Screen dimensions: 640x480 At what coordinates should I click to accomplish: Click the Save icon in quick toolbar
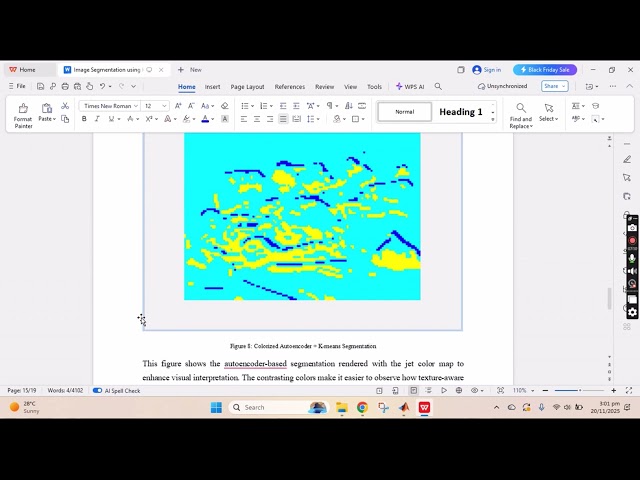click(x=40, y=86)
